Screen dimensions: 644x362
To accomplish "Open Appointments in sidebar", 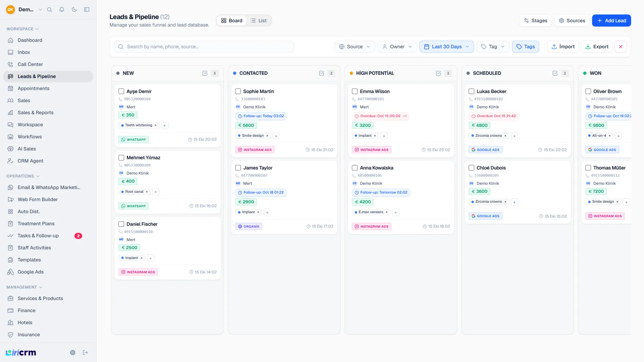I will 48,88.
